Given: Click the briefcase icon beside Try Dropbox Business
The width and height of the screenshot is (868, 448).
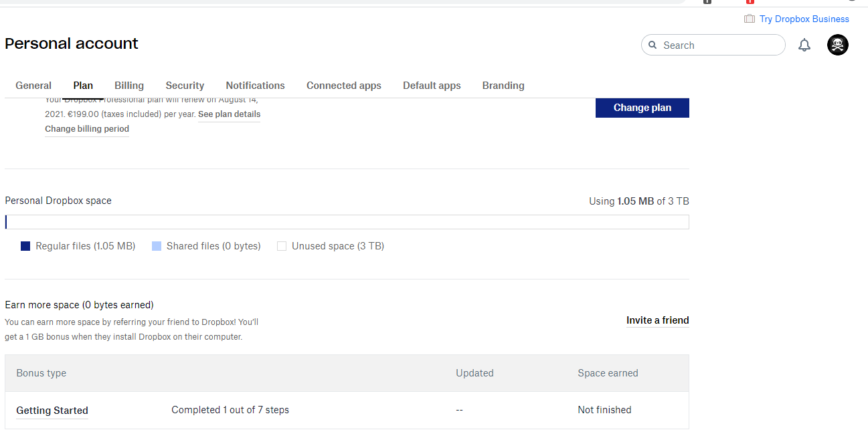Looking at the screenshot, I should pos(750,19).
